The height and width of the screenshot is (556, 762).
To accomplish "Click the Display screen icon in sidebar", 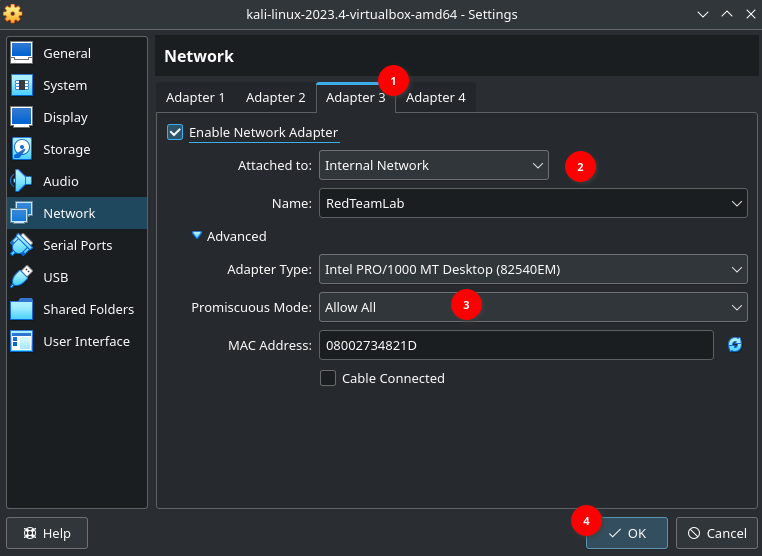I will 21,117.
